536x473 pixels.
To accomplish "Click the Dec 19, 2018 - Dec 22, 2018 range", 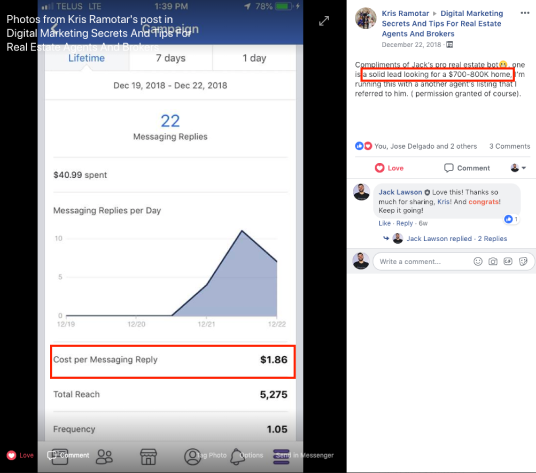I will [170, 85].
